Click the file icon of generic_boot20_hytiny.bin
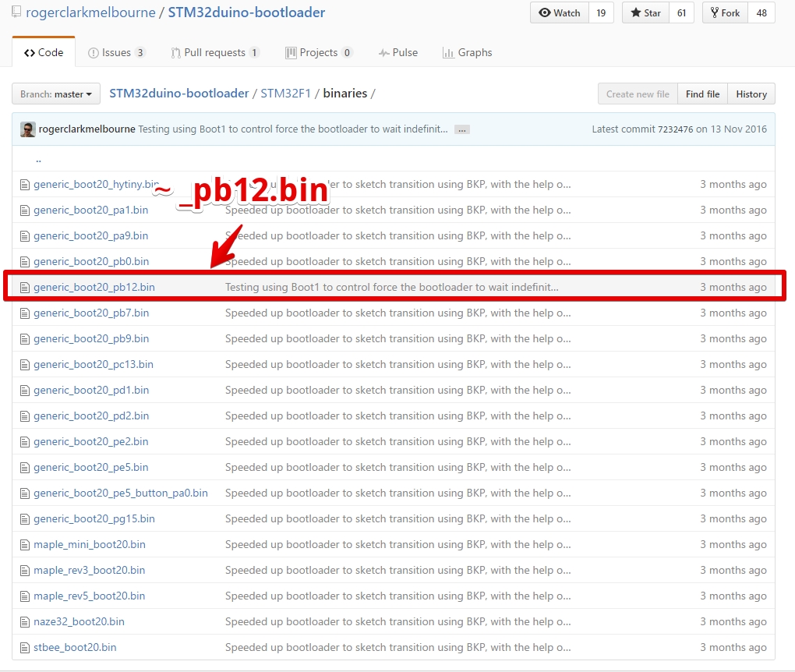This screenshot has height=672, width=795. coord(25,185)
